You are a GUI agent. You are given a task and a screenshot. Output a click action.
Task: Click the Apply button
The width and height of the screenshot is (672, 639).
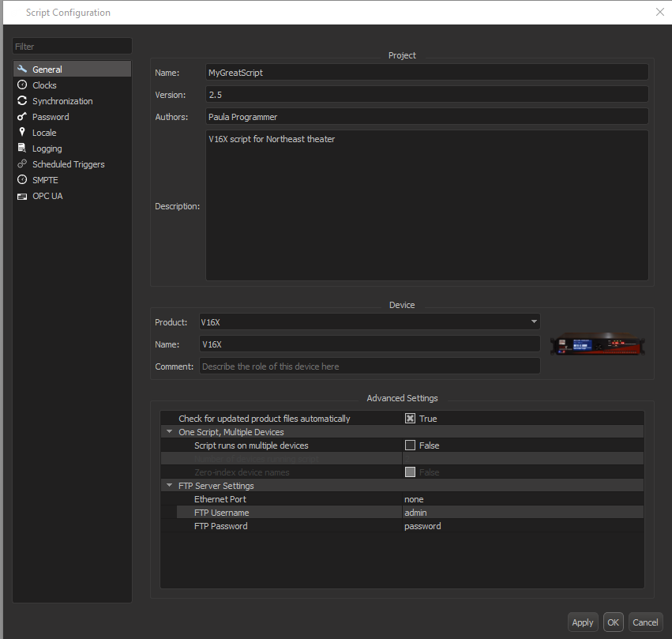[583, 622]
